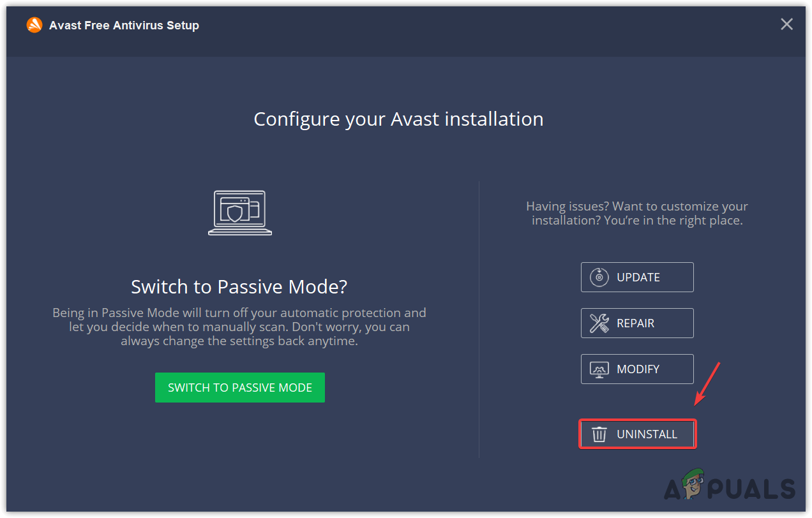The width and height of the screenshot is (812, 518).
Task: Click the trash can icon on the Uninstall button
Action: [x=599, y=434]
